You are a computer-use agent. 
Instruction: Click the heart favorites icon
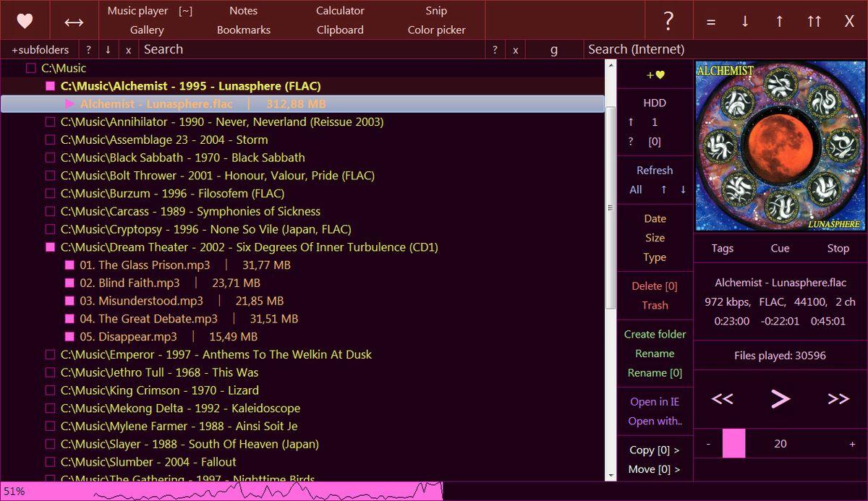(25, 21)
